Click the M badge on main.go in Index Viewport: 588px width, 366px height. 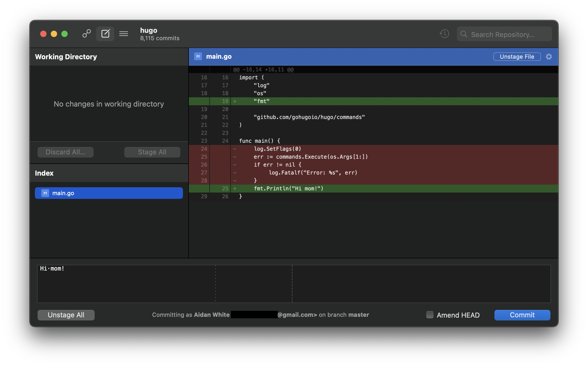[x=45, y=193]
